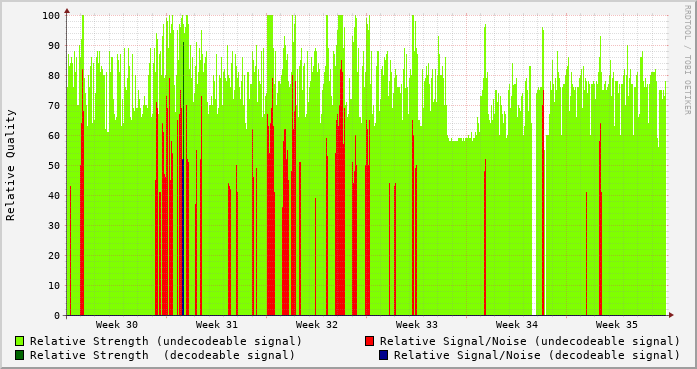Select the Week 34 axis label
Viewport: 697px width, 369px height.
click(x=517, y=325)
